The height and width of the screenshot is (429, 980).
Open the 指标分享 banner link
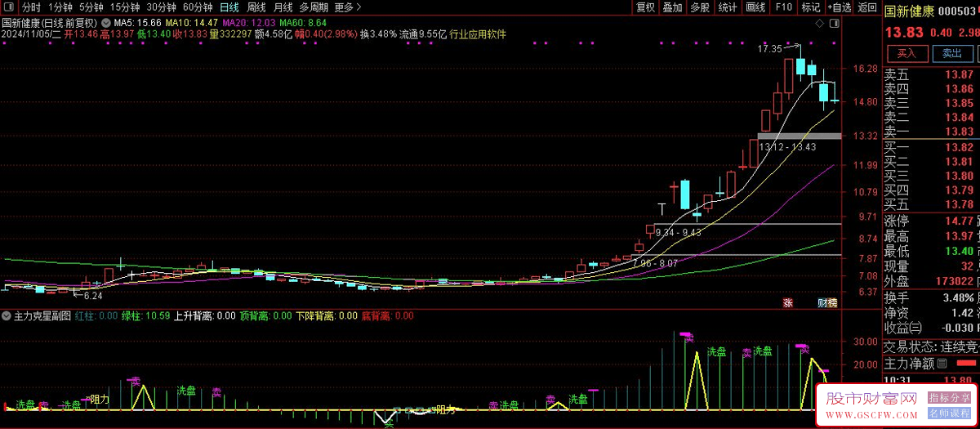pyautogui.click(x=947, y=397)
